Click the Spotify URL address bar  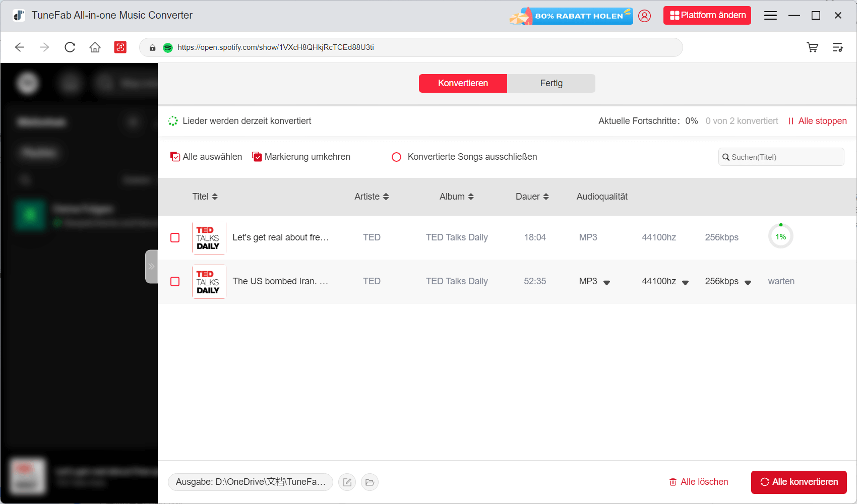point(411,47)
